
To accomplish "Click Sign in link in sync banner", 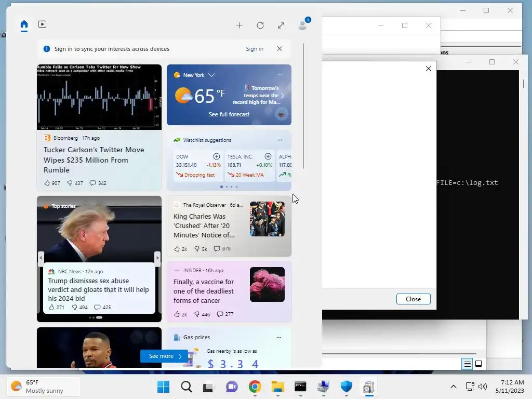I will (255, 49).
